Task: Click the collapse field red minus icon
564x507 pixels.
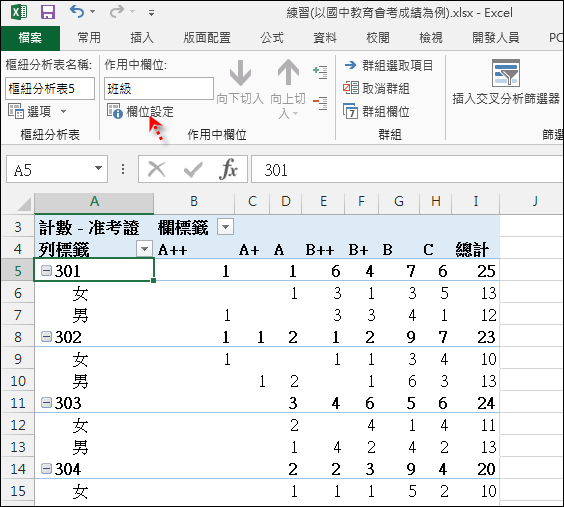Action: 320,103
